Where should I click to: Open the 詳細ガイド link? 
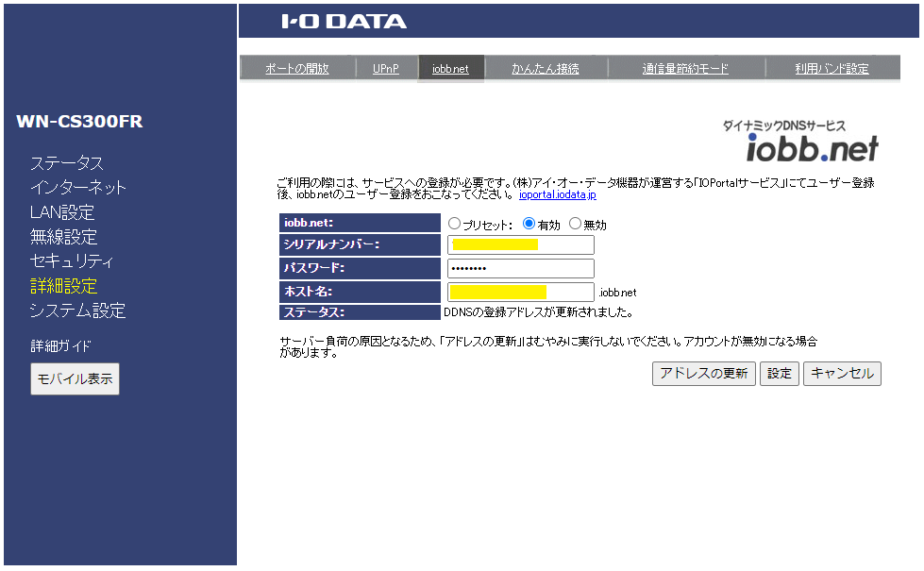pos(60,345)
